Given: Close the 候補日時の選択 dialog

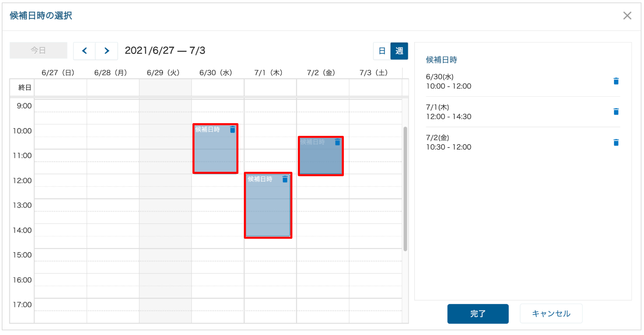Looking at the screenshot, I should pyautogui.click(x=627, y=16).
